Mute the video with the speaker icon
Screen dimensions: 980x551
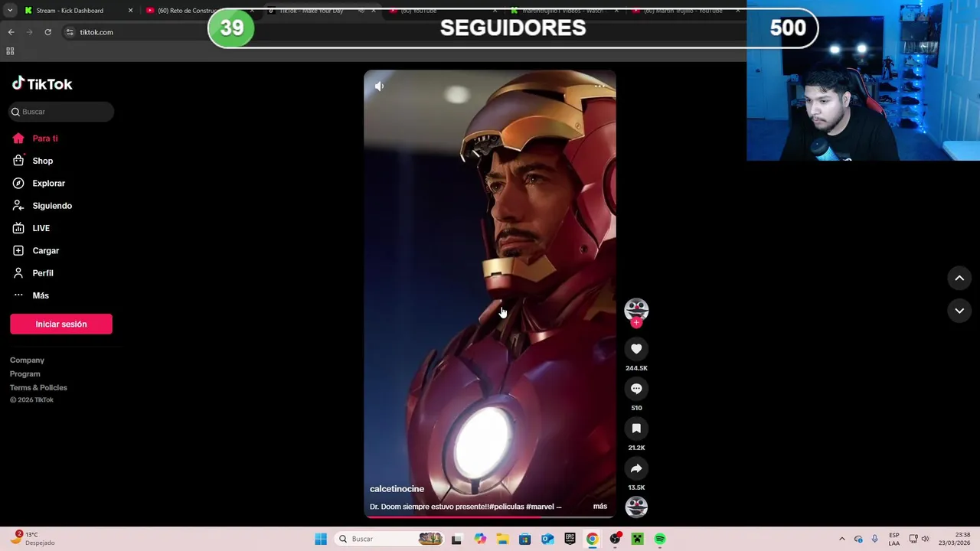pos(379,86)
